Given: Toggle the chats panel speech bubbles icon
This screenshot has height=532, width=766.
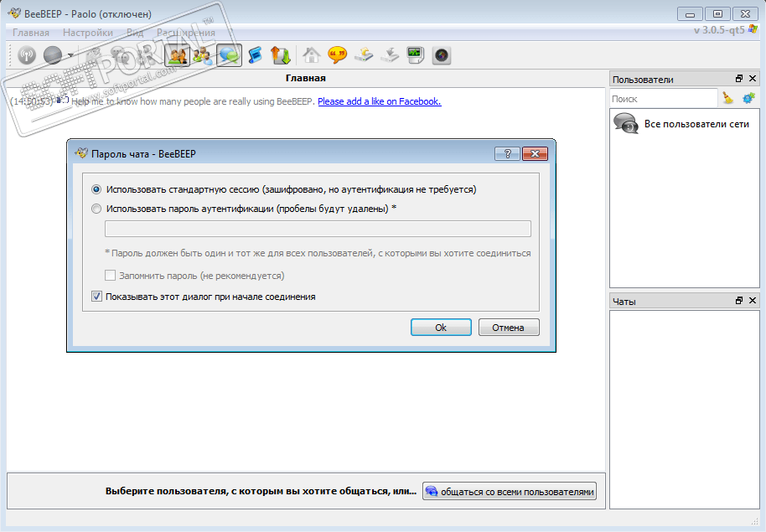Looking at the screenshot, I should point(229,55).
